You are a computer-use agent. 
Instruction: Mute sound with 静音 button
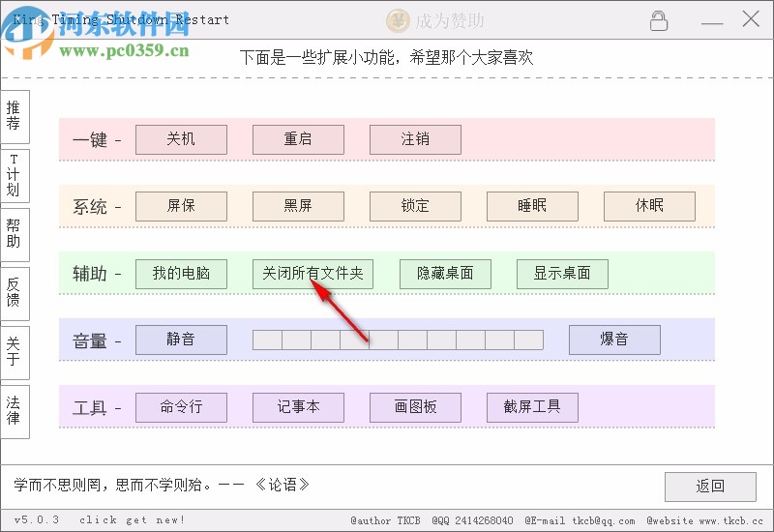click(x=181, y=340)
